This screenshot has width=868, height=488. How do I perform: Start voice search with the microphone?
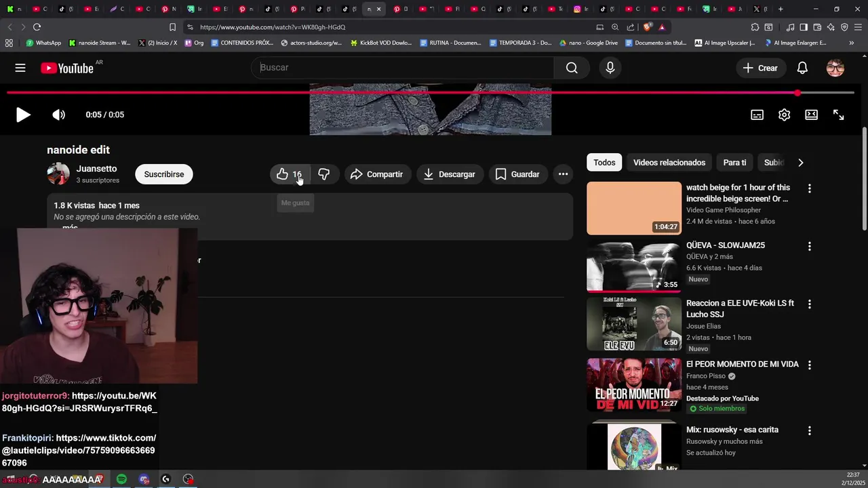(x=610, y=68)
